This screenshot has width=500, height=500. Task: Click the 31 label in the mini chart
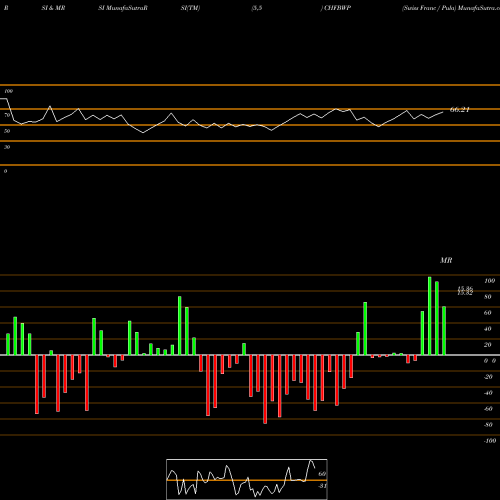pos(322,486)
